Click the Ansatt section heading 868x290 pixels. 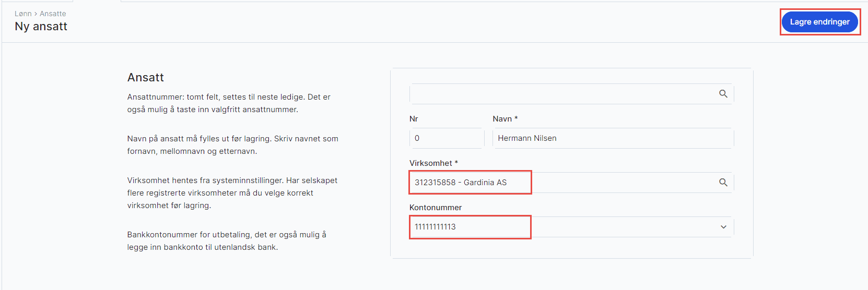pyautogui.click(x=146, y=78)
